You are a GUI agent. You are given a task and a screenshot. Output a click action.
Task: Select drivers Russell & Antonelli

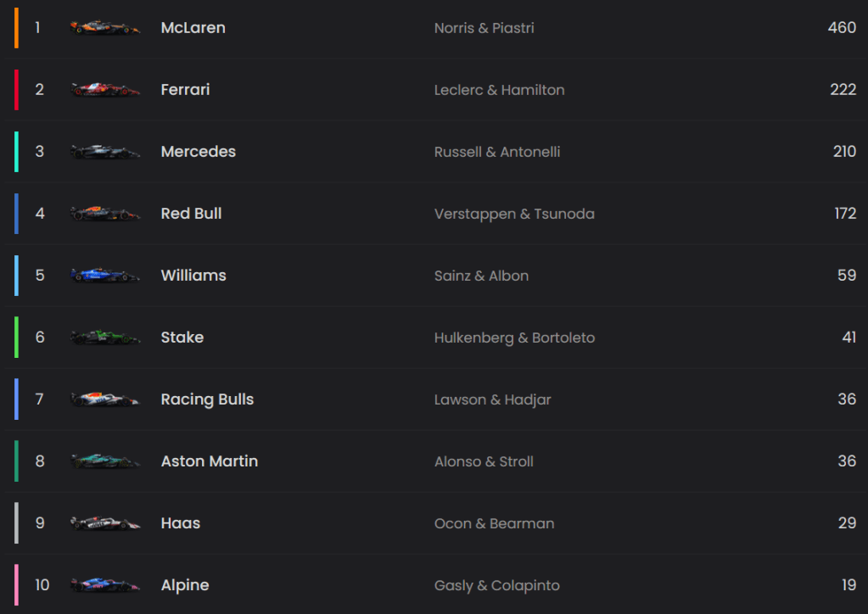click(497, 152)
